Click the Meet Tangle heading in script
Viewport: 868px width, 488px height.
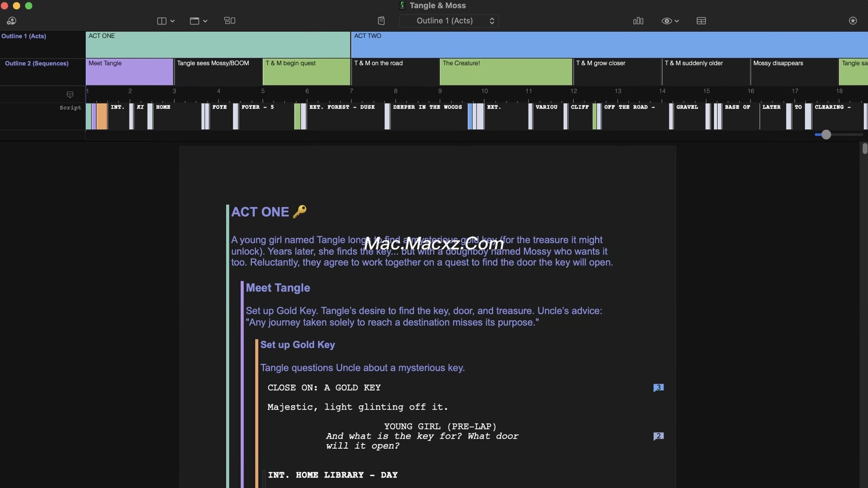click(278, 288)
